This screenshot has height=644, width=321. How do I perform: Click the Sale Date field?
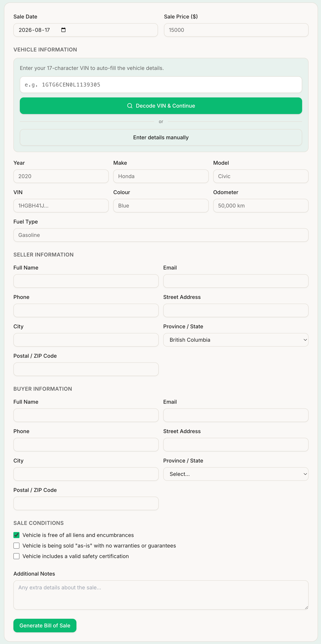pos(86,30)
